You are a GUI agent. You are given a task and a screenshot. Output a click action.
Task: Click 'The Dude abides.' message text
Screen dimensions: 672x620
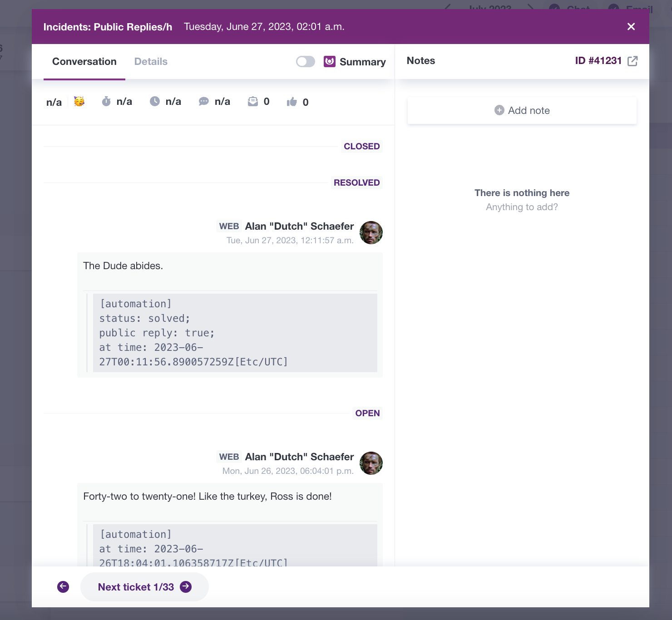(x=123, y=266)
